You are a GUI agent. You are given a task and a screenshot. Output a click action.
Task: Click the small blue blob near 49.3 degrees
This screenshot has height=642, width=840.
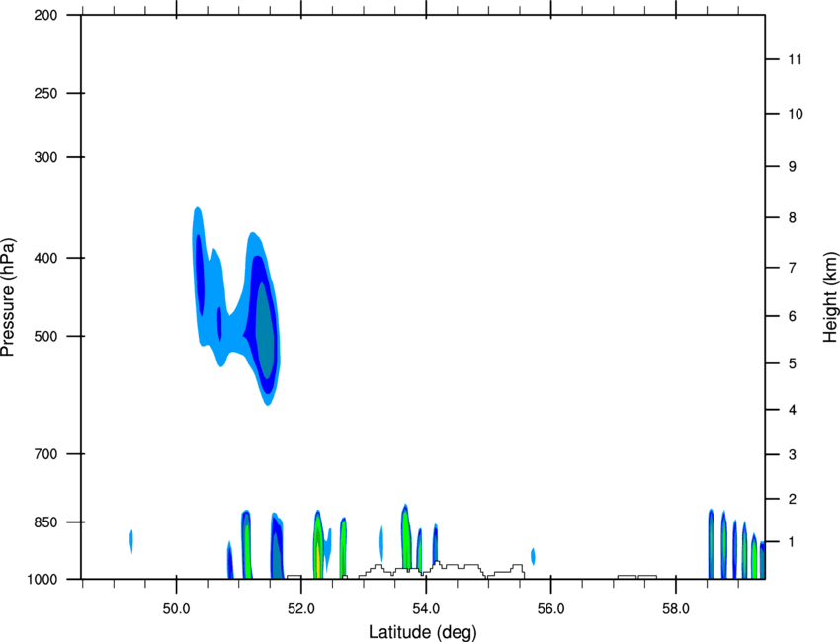pos(131,542)
